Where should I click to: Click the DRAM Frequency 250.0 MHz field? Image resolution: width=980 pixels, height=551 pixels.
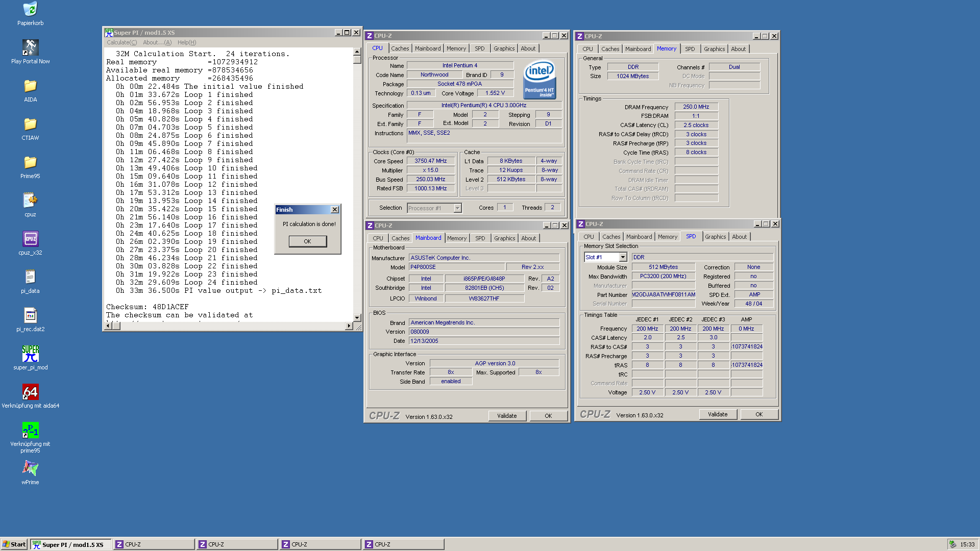[696, 107]
